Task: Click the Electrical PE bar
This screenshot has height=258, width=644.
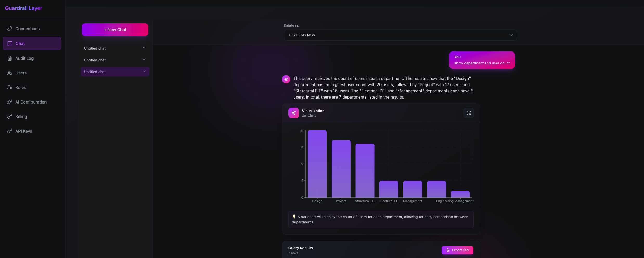Action: (389, 189)
